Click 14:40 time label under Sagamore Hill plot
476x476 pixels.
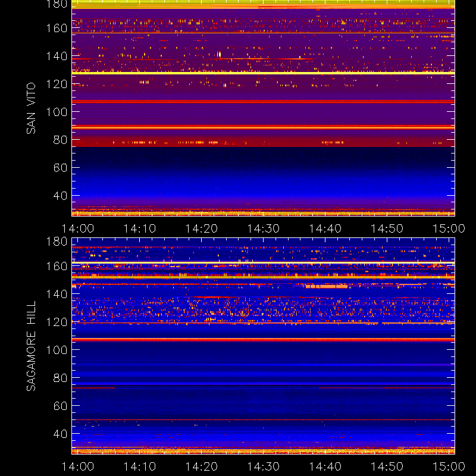(x=325, y=466)
